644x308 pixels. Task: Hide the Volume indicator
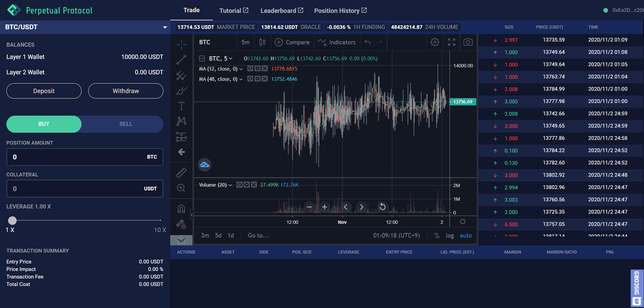(239, 185)
